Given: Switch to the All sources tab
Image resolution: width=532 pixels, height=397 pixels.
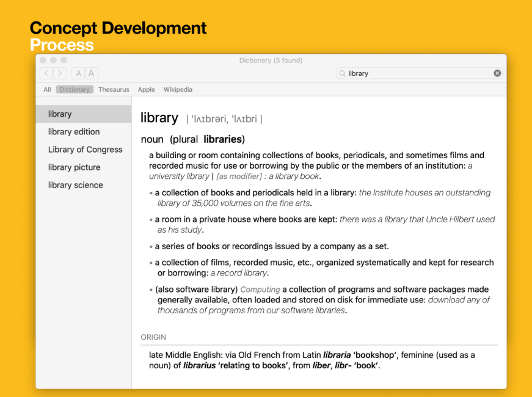Looking at the screenshot, I should (47, 90).
